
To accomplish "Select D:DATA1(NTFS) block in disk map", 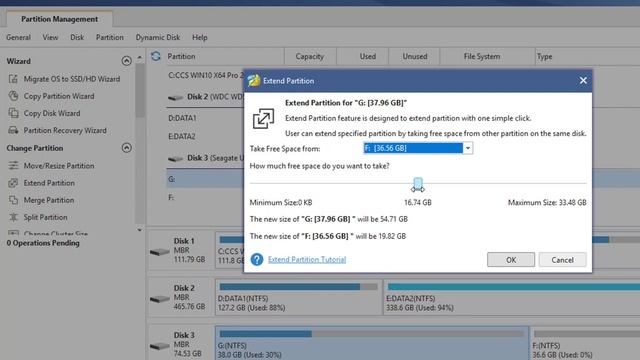I will coord(299,297).
